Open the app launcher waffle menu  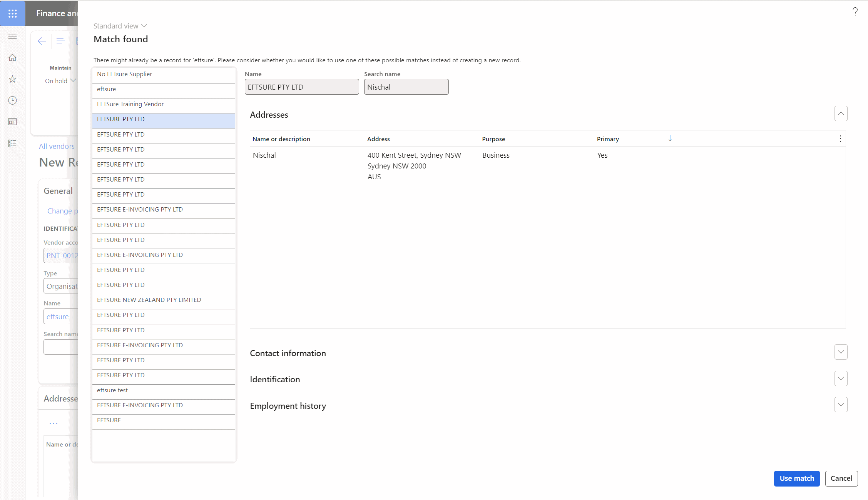click(13, 13)
